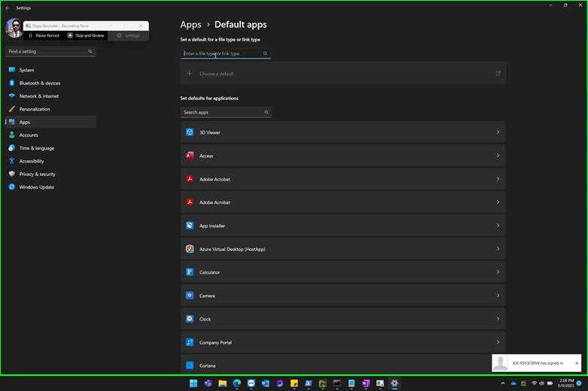Click the Personalization paintbrush icon
The height and width of the screenshot is (391, 588).
(x=12, y=109)
